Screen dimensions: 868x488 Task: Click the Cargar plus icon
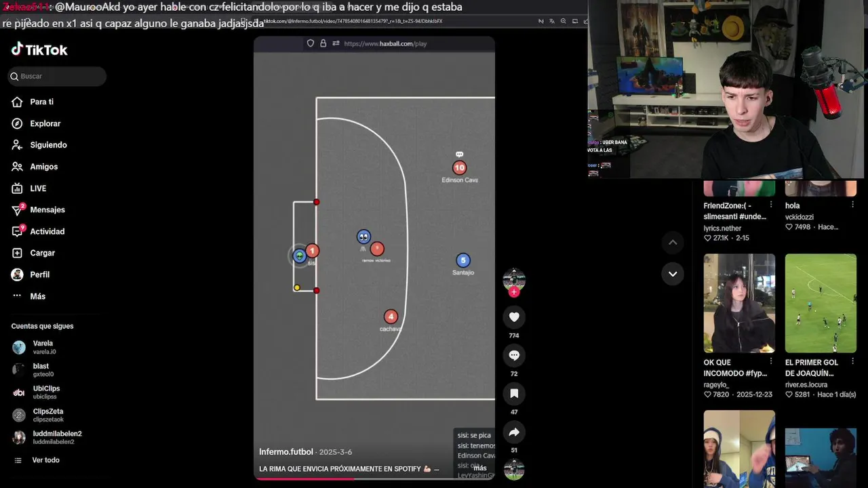click(17, 253)
